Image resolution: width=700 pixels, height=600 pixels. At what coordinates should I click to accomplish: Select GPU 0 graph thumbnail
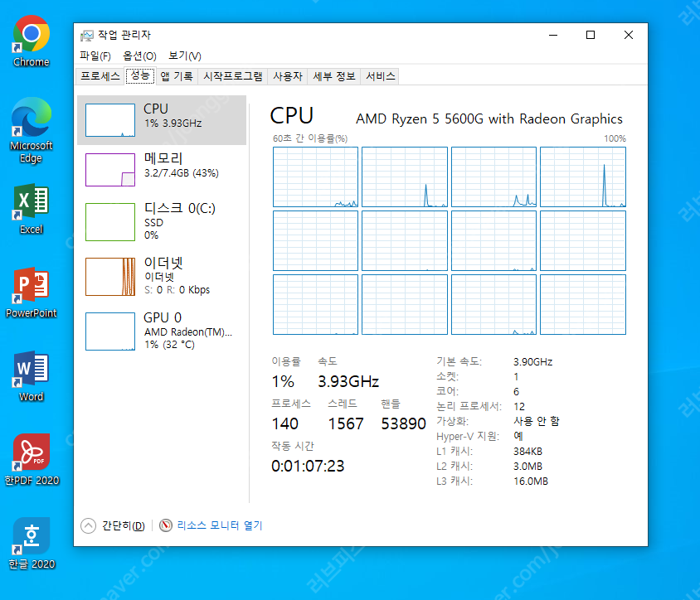tap(110, 331)
